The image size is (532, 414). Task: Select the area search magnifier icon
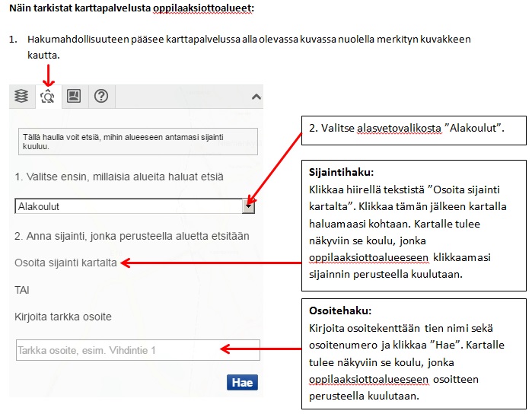click(x=48, y=97)
